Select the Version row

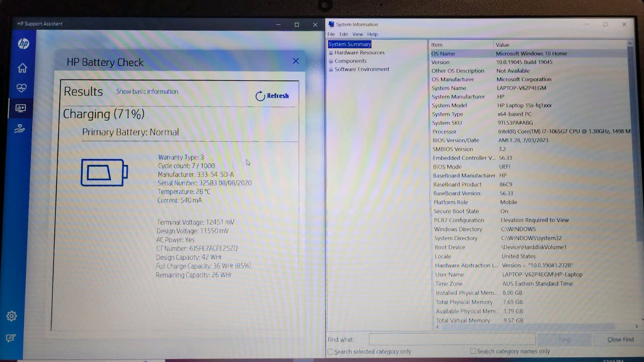click(x=528, y=62)
